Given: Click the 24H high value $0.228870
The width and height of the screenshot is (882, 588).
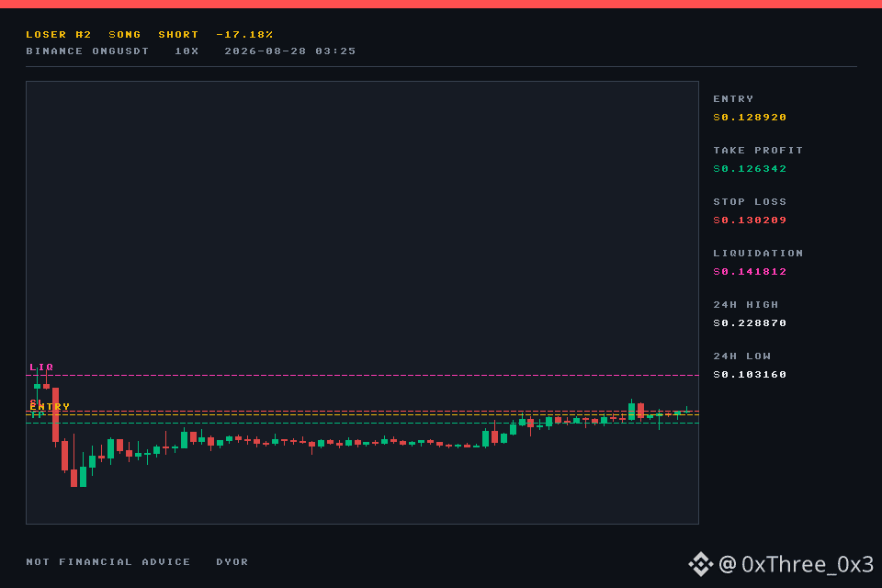Looking at the screenshot, I should 750,323.
